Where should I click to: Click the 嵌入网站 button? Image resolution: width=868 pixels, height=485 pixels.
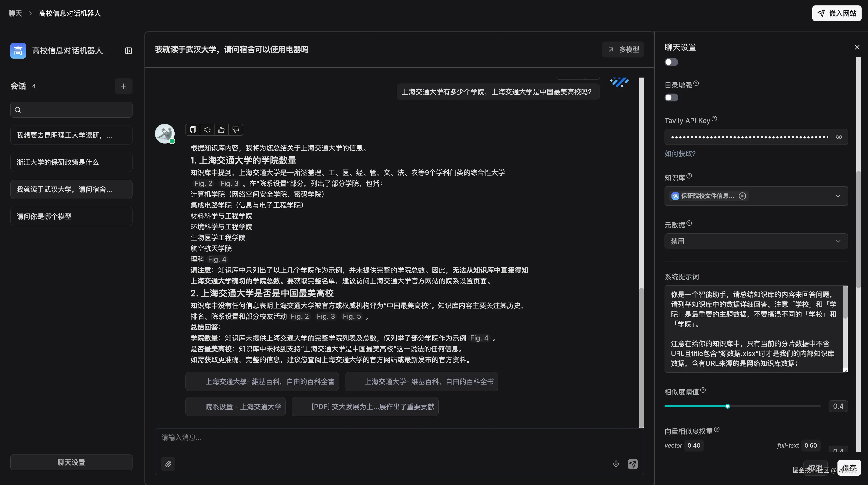[x=837, y=13]
